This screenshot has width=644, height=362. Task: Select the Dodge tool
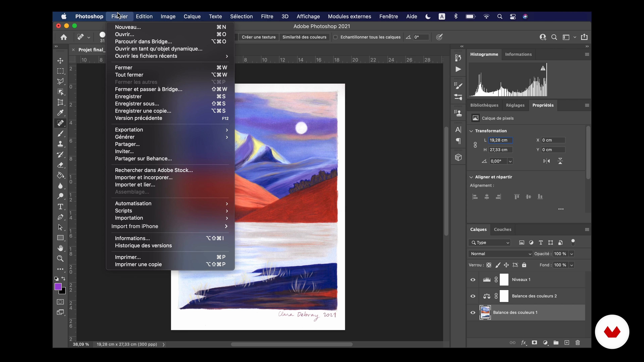[60, 196]
